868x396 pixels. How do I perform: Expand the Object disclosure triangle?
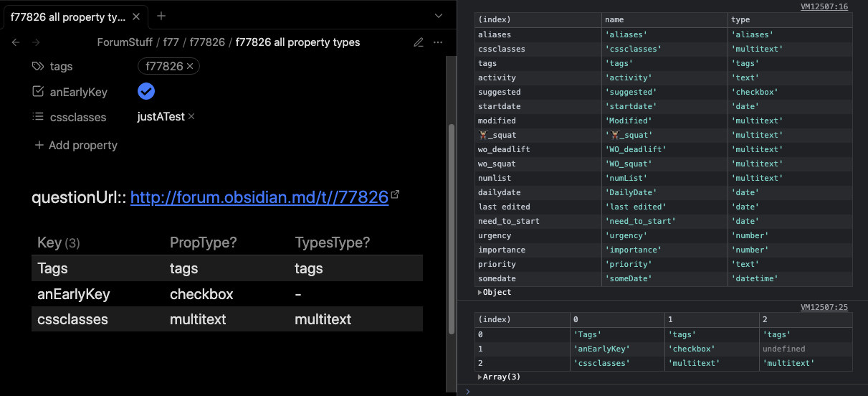pos(480,293)
